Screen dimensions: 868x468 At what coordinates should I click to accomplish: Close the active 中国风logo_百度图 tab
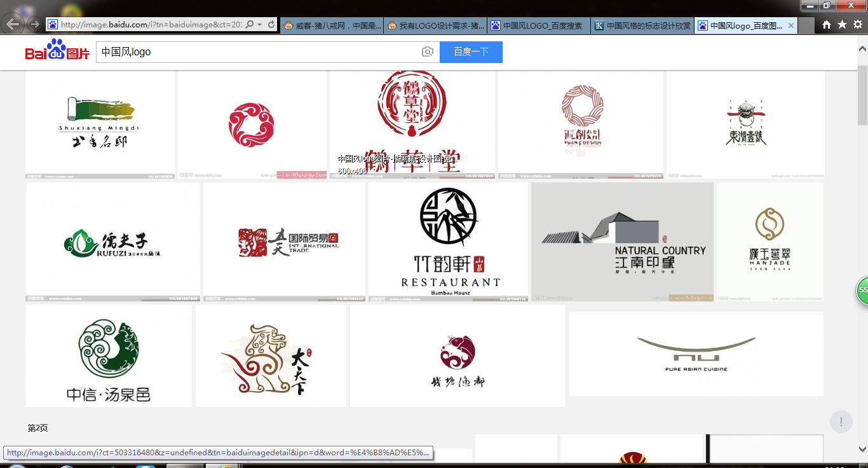click(x=790, y=26)
